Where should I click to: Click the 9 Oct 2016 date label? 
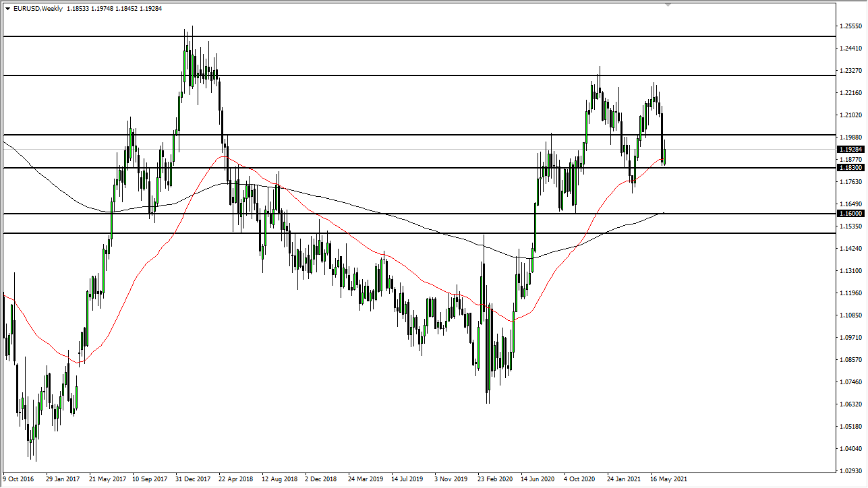pos(18,479)
